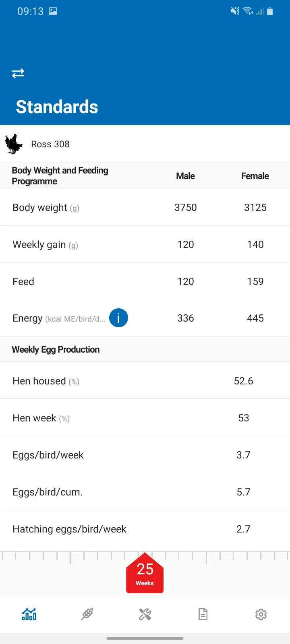
Task: Select the Body weight row
Action: pos(145,207)
